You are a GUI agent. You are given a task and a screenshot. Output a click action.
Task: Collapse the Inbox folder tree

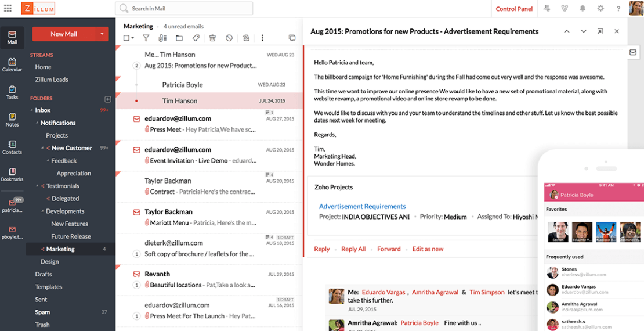point(31,110)
